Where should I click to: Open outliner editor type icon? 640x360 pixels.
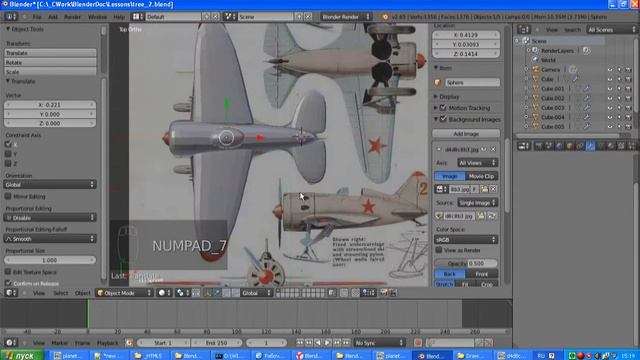pyautogui.click(x=524, y=29)
